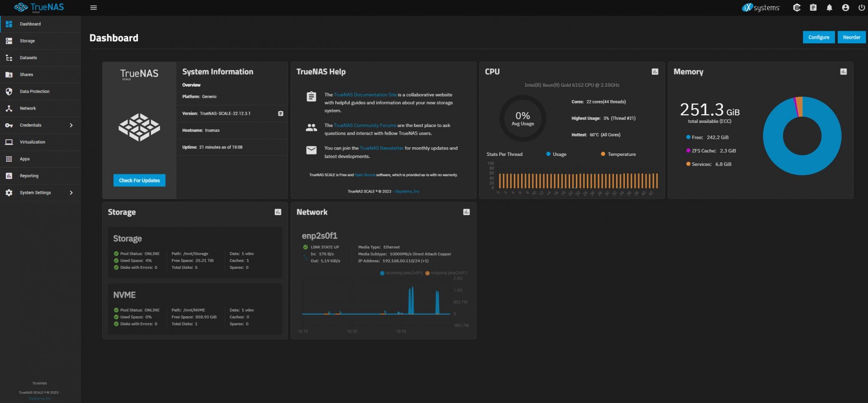Click the Reorder button
Viewport: 868px width, 403px height.
851,37
